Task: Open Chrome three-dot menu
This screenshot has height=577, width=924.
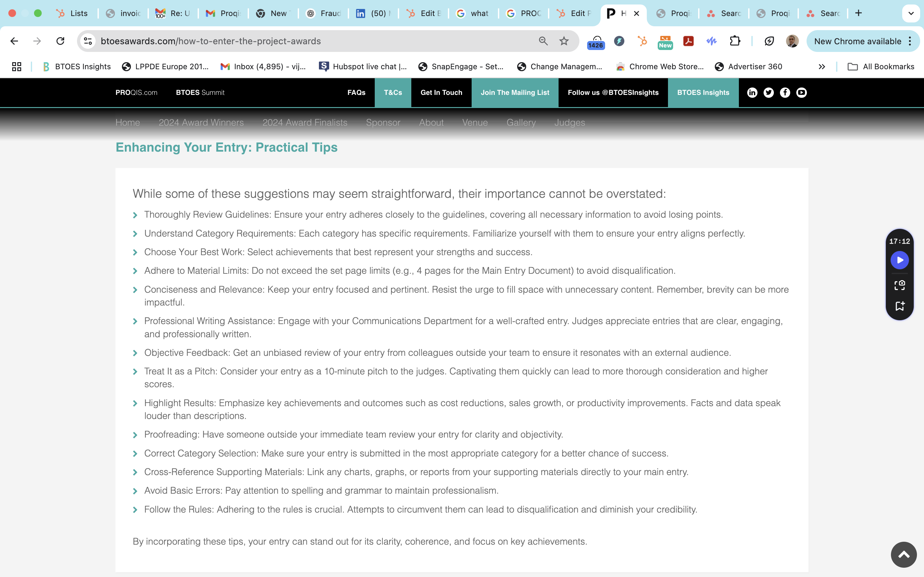Action: 910,41
